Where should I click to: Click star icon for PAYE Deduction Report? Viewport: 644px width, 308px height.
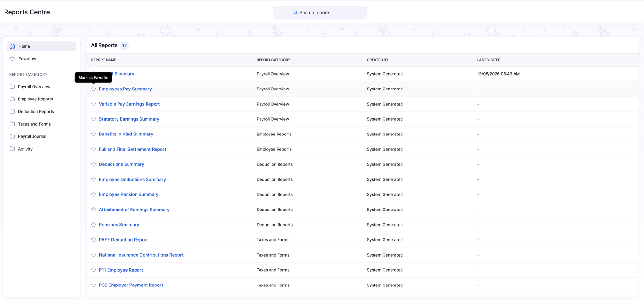point(93,240)
